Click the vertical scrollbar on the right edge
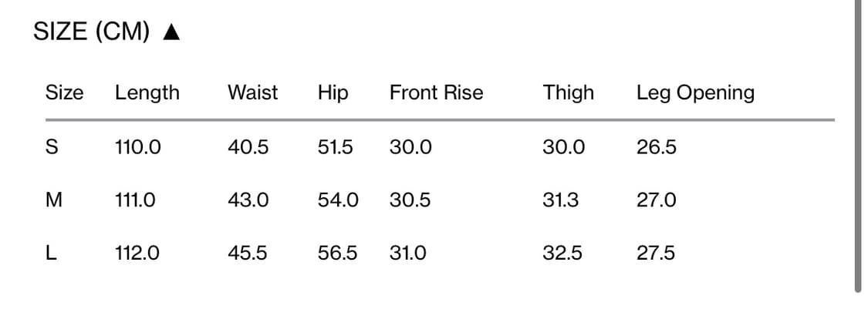868x309 pixels. [x=857, y=146]
